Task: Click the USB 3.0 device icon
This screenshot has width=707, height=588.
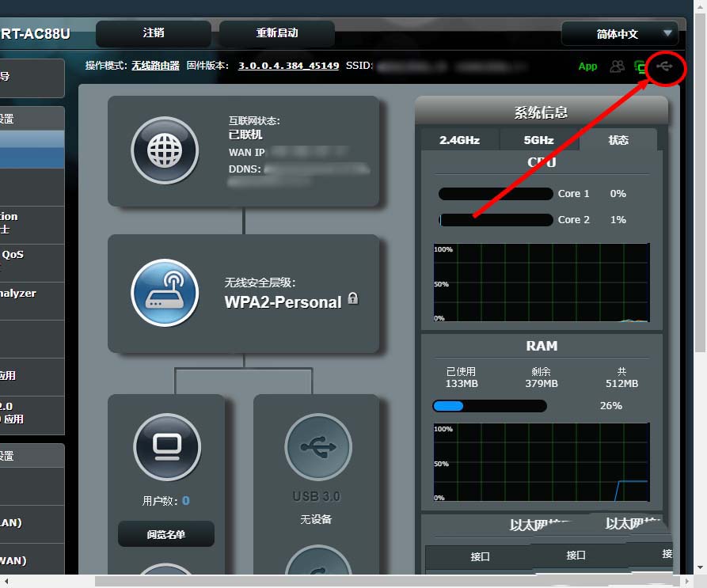Action: click(x=318, y=447)
